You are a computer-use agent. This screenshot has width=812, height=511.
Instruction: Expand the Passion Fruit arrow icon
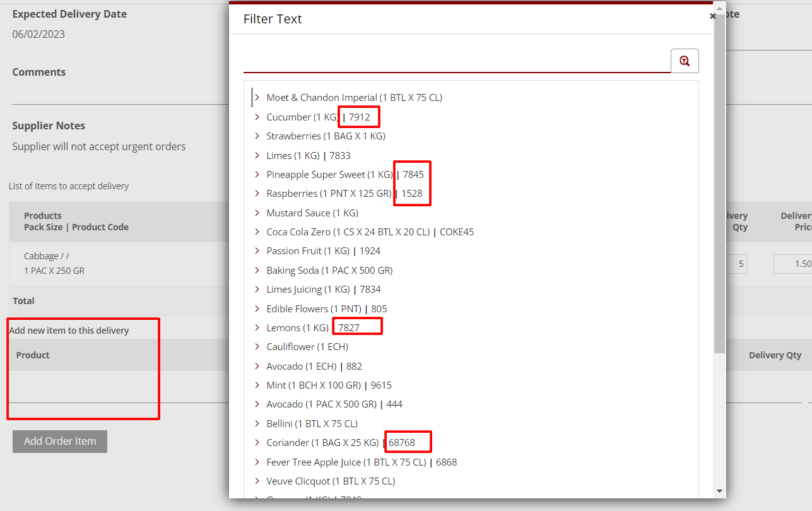257,251
